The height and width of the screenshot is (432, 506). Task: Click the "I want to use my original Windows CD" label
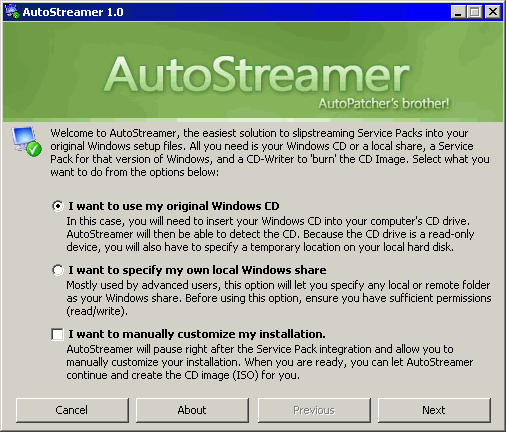[174, 206]
